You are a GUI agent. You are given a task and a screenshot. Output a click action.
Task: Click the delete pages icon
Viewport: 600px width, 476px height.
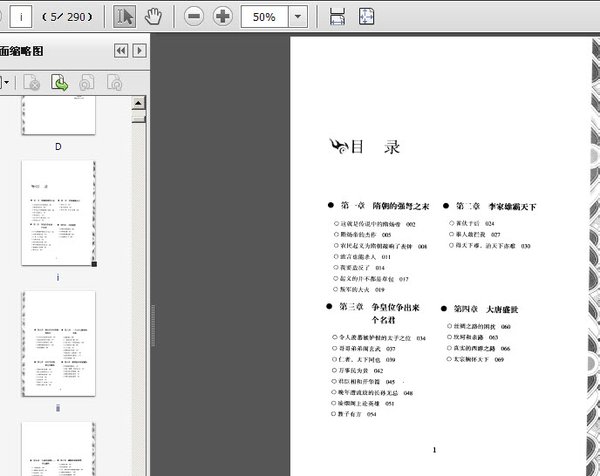point(31,82)
